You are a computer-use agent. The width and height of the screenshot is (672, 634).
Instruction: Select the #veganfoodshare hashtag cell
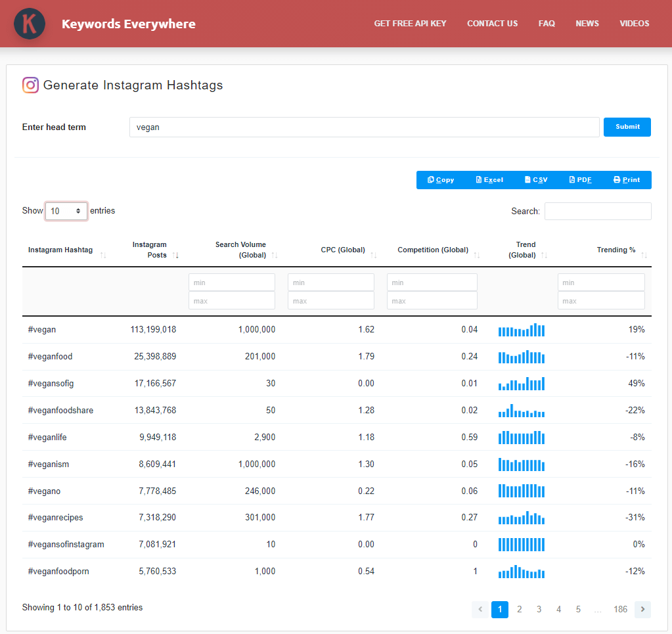coord(60,410)
